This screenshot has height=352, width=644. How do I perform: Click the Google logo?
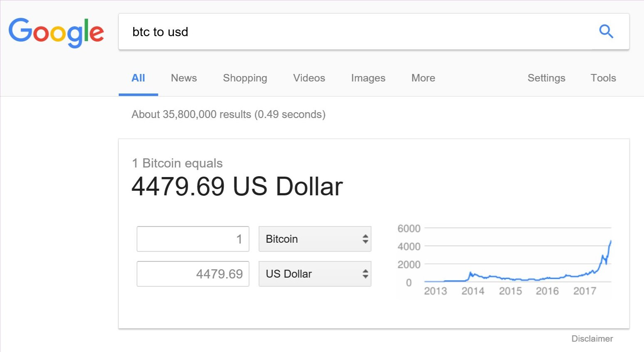click(56, 32)
